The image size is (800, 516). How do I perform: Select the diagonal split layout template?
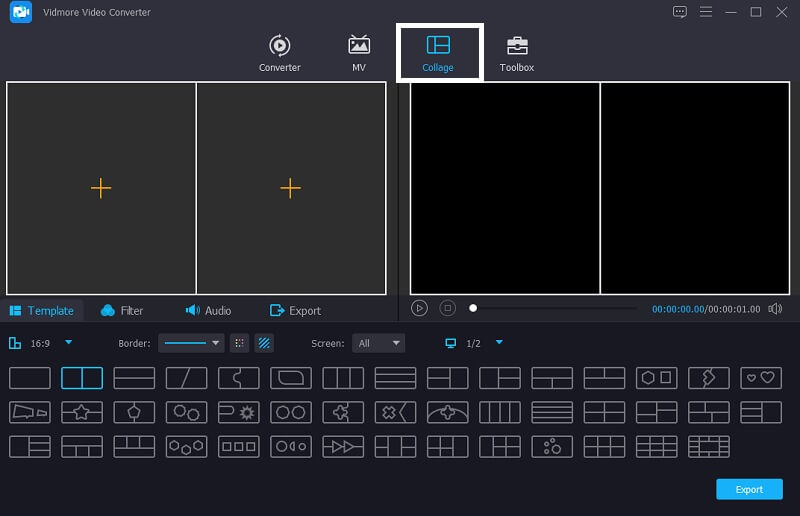click(186, 378)
